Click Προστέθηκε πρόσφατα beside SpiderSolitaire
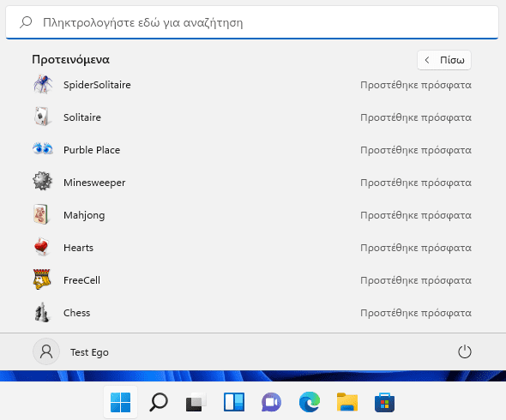The height and width of the screenshot is (420, 506). tap(416, 85)
